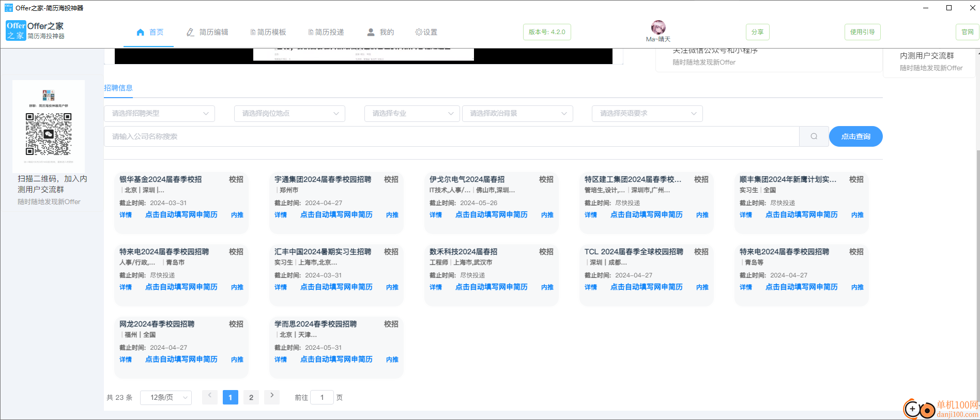980x420 pixels.
Task: Click the 分享 share button
Action: click(x=757, y=32)
